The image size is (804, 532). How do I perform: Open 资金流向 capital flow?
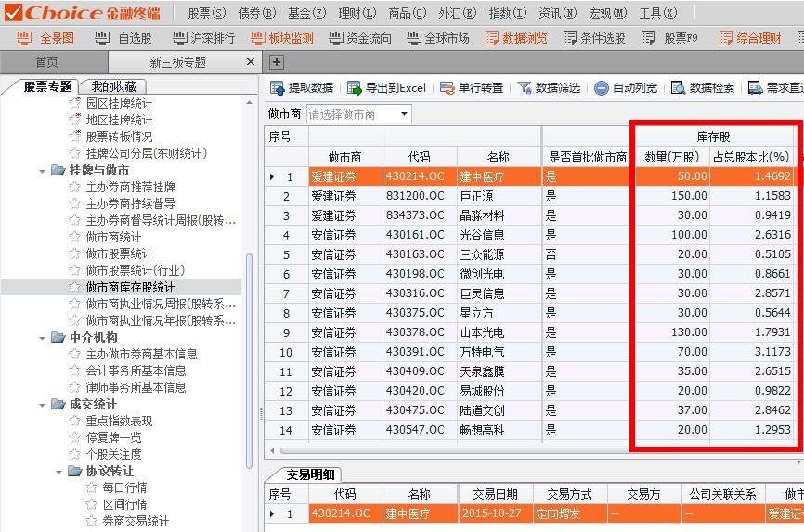[x=360, y=38]
